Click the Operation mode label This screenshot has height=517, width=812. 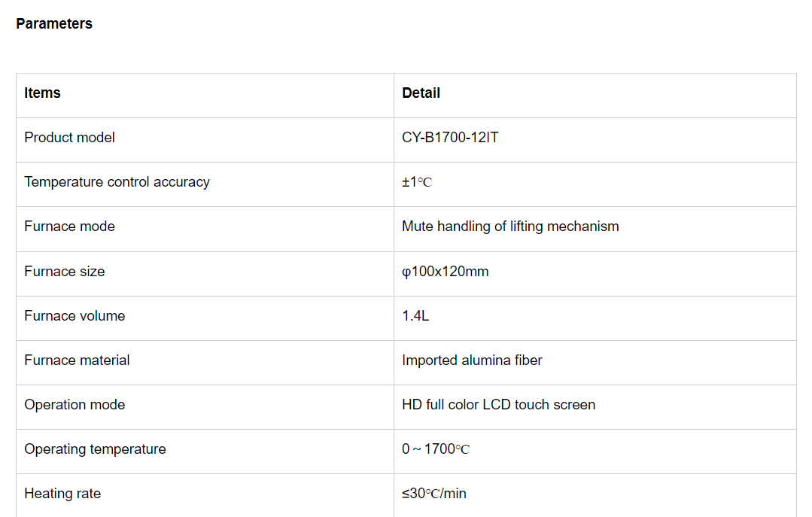pos(75,405)
